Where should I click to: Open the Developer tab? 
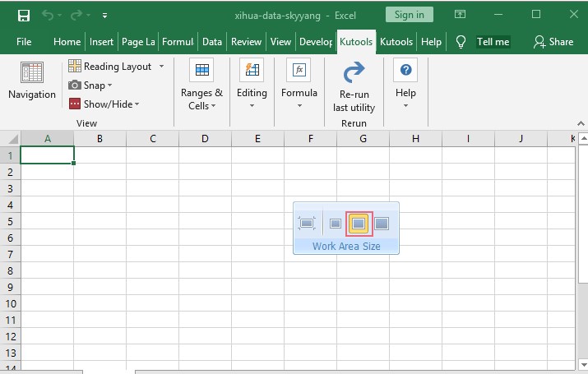316,42
